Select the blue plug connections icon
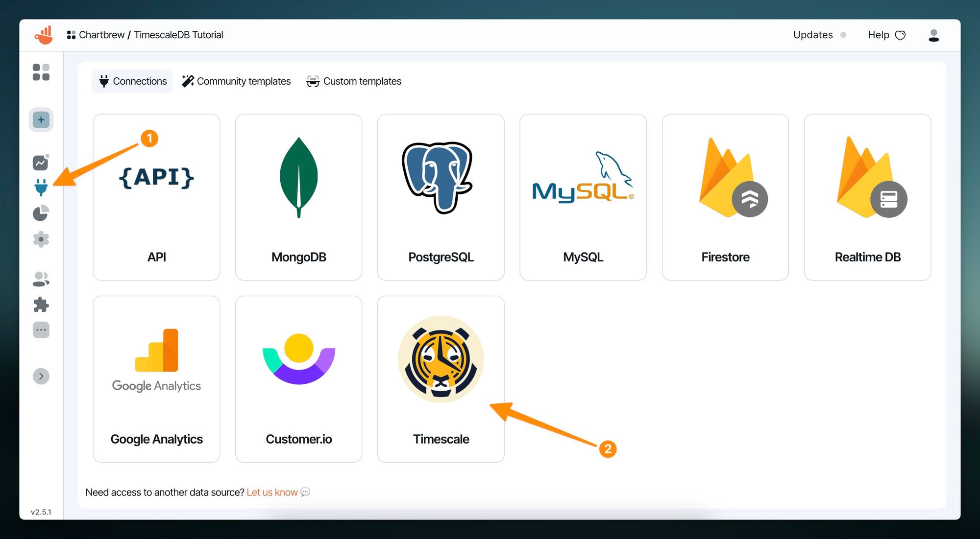980x539 pixels. pyautogui.click(x=41, y=187)
